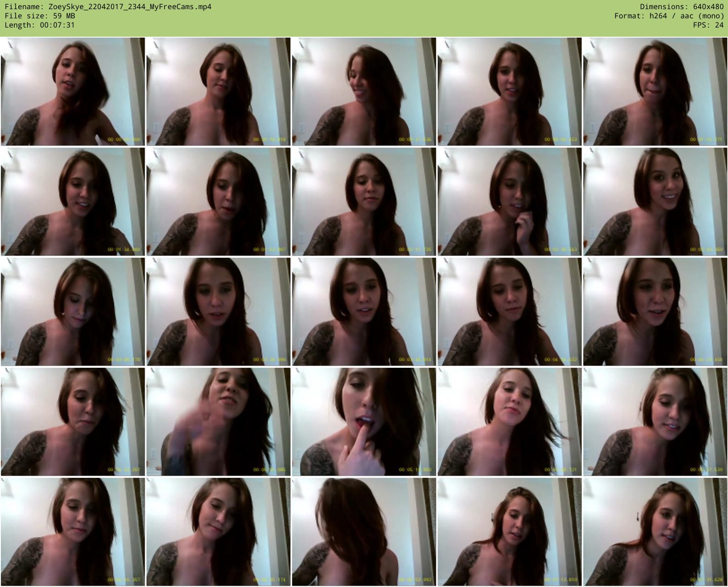Select the middle thumbnail in the top row
Screen dimensions: 728x587
click(364, 92)
